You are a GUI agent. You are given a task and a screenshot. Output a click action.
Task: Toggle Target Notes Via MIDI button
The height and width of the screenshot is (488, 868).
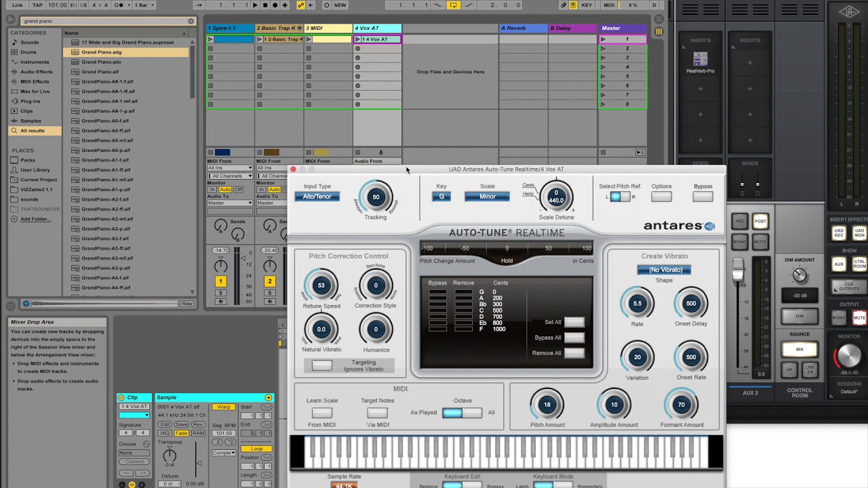coord(377,412)
